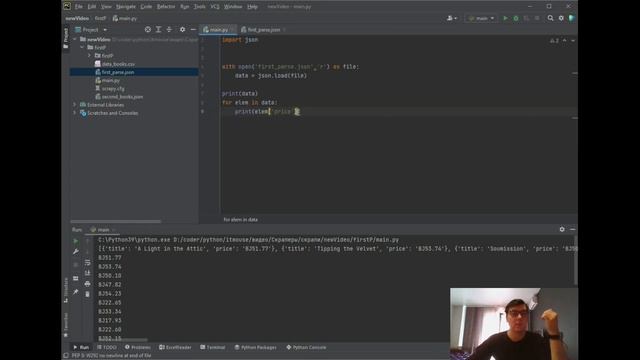Collapse the firstP folder in tree
Viewport: 640px width, 360px height.
click(82, 47)
